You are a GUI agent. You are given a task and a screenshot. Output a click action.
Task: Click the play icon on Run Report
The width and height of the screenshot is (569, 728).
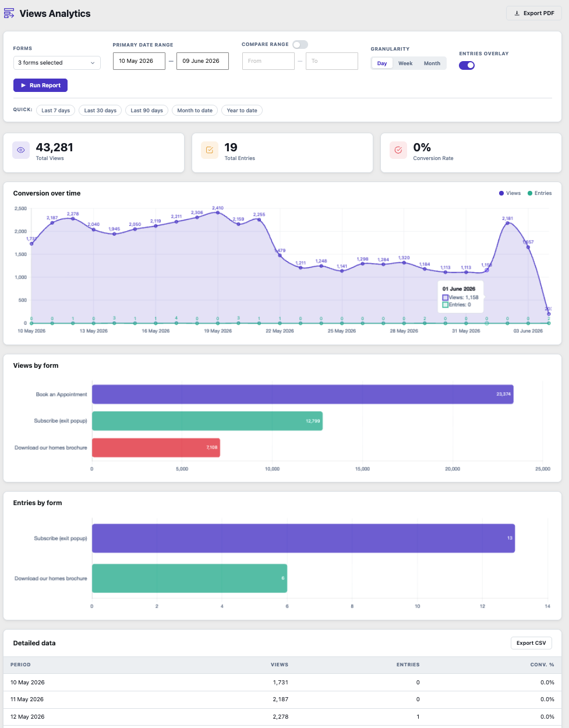point(23,86)
